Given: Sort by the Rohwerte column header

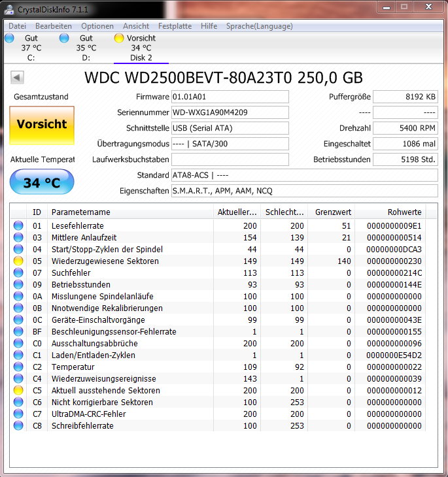Looking at the screenshot, I should 390,212.
